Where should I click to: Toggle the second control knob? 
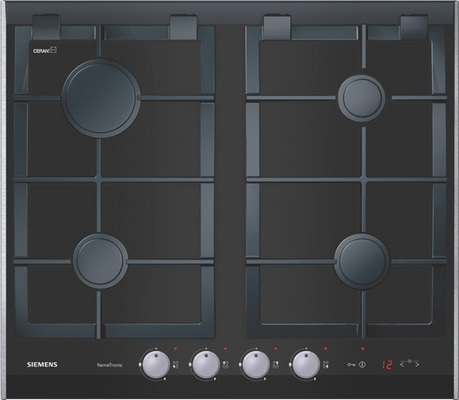[x=206, y=364]
